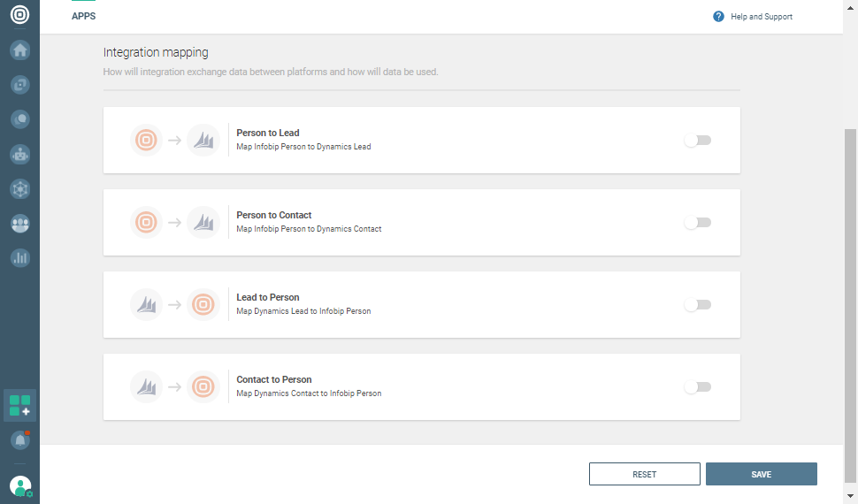Click the scrollbar down arrow
Screen dimensions: 858x504
point(851,496)
